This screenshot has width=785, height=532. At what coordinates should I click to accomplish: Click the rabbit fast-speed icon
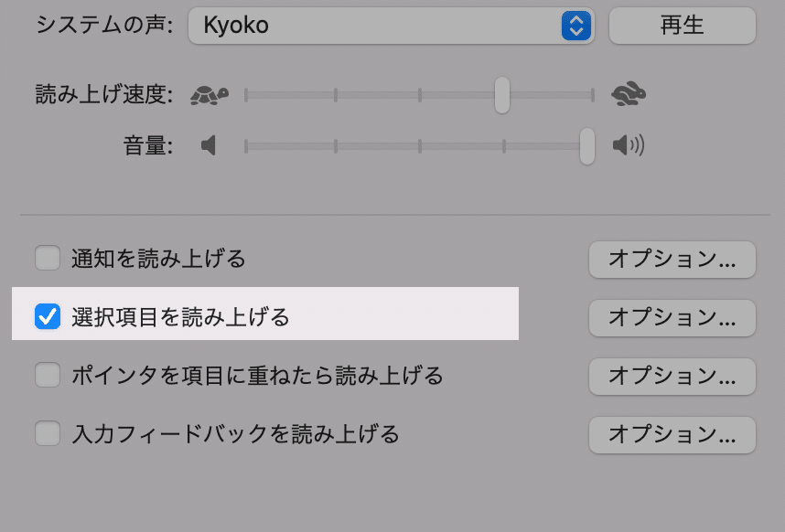pyautogui.click(x=629, y=93)
